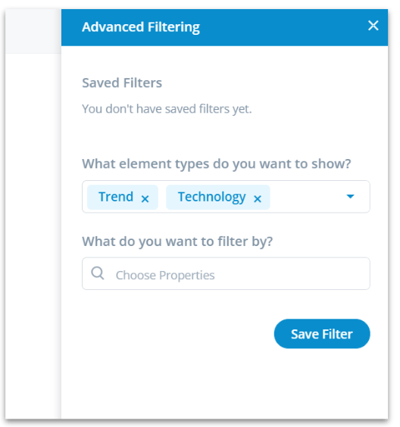
Task: Click blank space left of Save Filter
Action: coord(177,334)
